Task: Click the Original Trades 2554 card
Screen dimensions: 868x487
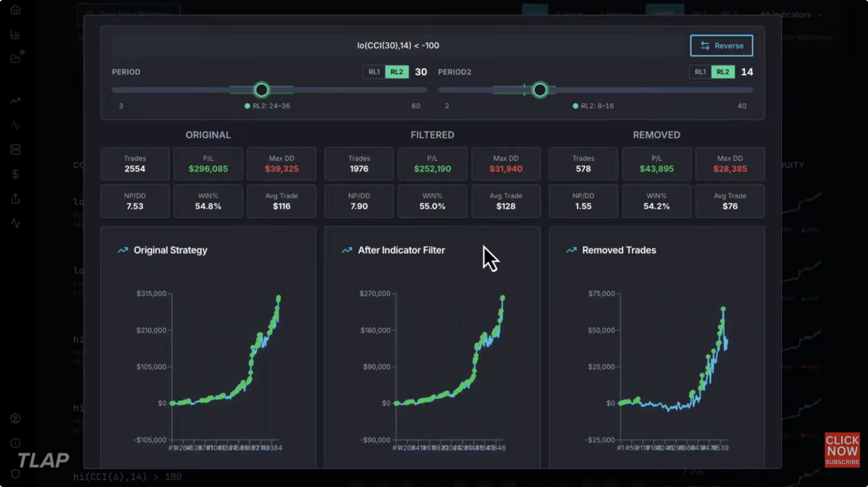Action: point(135,164)
